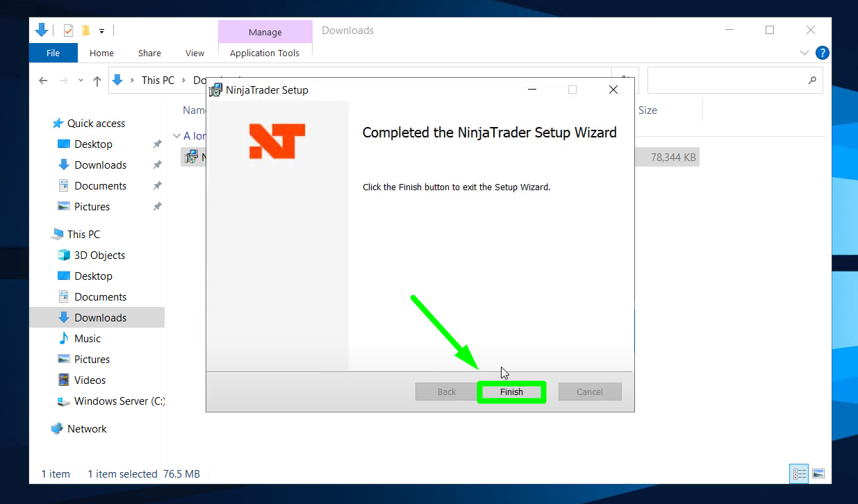Viewport: 858px width, 504px height.
Task: Click the New Folder icon in title bar
Action: [x=86, y=31]
